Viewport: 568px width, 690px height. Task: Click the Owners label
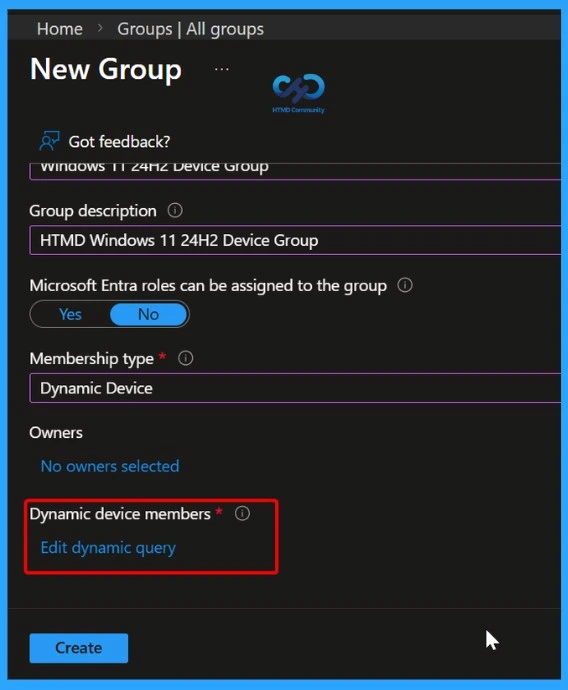point(56,433)
